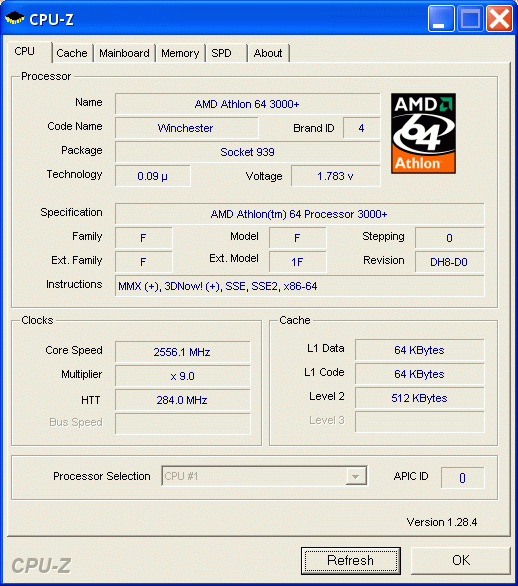Open the About tab
Viewport: 518px width, 586px height.
click(x=268, y=53)
